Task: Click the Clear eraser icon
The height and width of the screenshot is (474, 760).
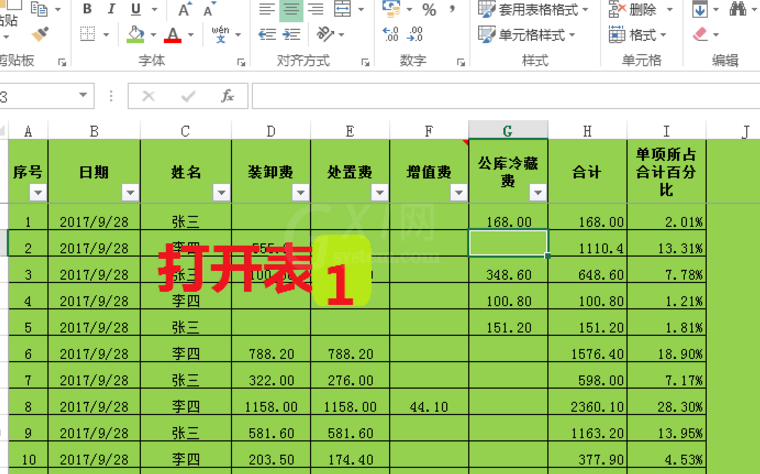Action: click(x=701, y=34)
